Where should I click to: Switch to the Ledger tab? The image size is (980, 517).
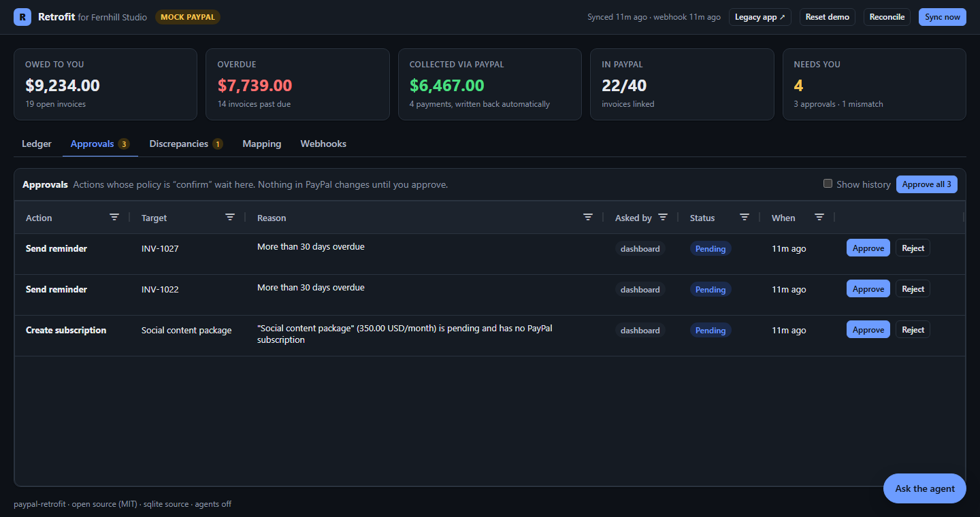click(x=37, y=144)
